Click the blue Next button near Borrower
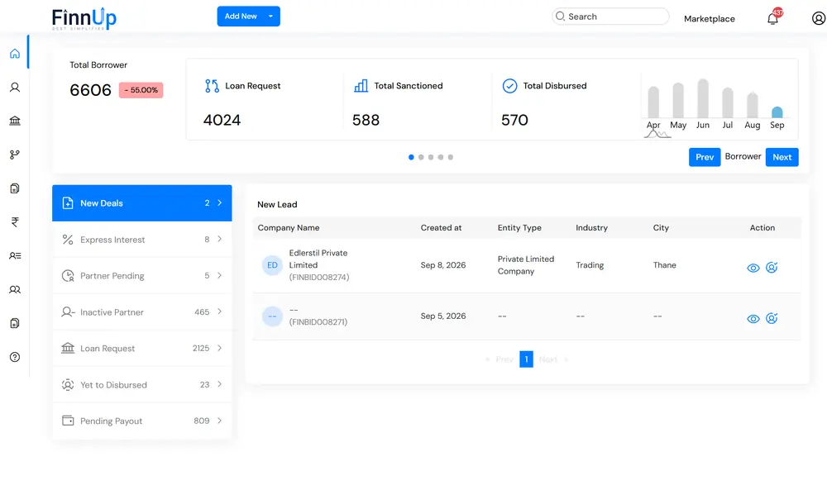Screen dimensions: 827x504 (782, 157)
